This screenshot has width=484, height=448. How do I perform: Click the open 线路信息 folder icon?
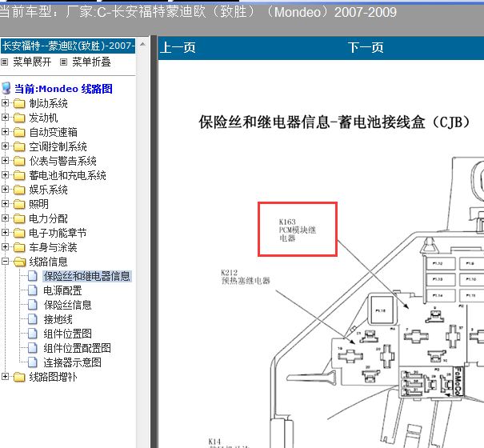click(19, 262)
